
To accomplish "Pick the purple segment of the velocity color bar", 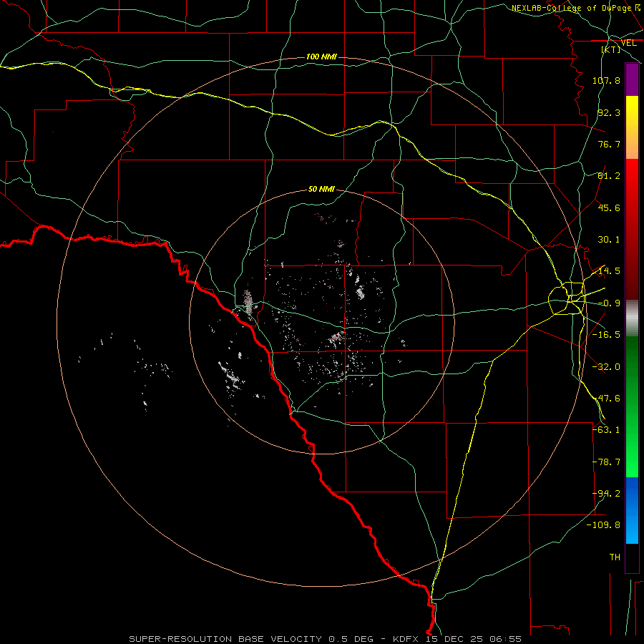I will 632,79.
